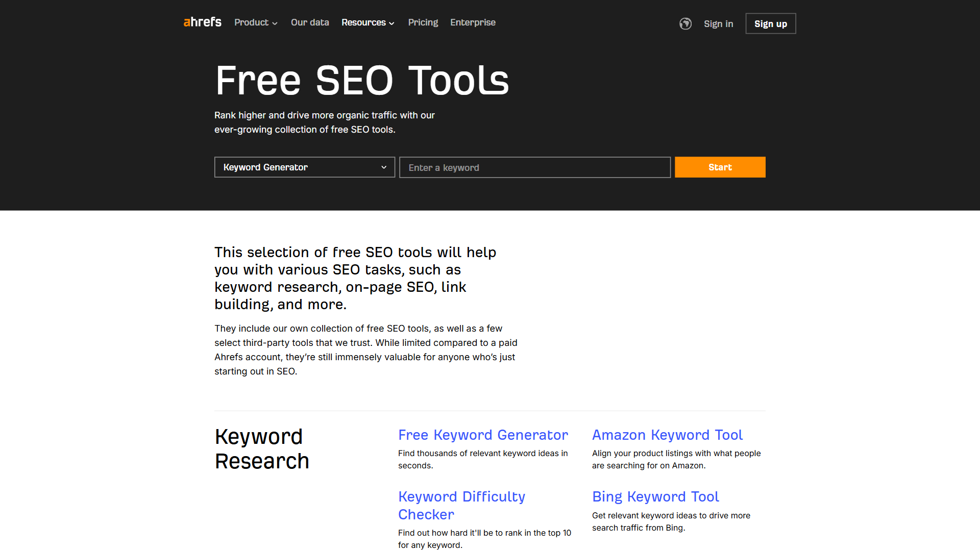Click 'Get relevant keyword ideas' Bing description
Screen dimensions: 980x551
tap(671, 521)
